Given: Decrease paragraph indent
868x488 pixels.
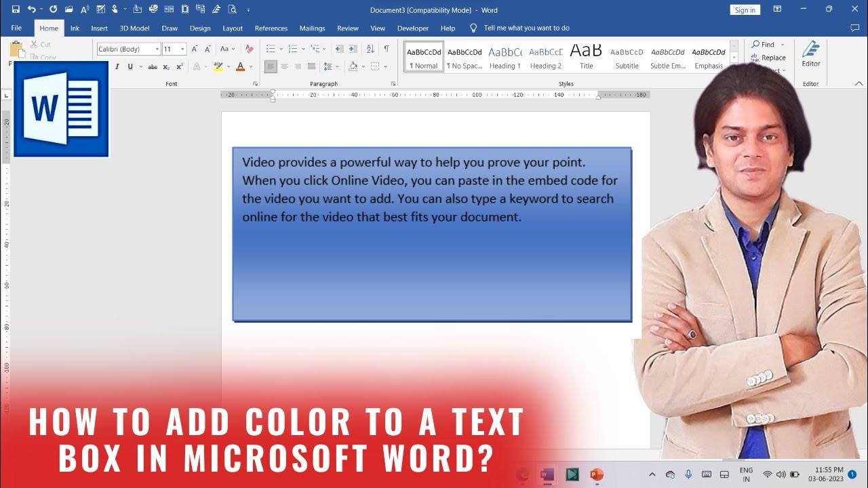Looking at the screenshot, I should [x=340, y=49].
